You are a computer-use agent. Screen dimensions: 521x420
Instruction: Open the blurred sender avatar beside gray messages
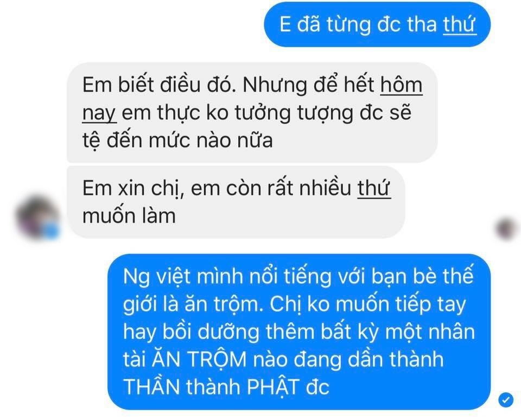point(39,218)
